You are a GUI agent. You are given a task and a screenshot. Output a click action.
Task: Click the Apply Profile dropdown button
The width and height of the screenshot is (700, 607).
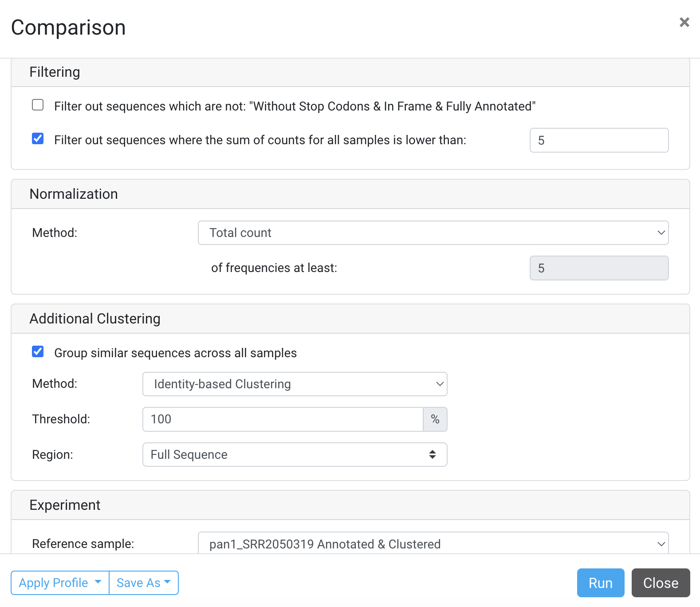click(x=60, y=583)
